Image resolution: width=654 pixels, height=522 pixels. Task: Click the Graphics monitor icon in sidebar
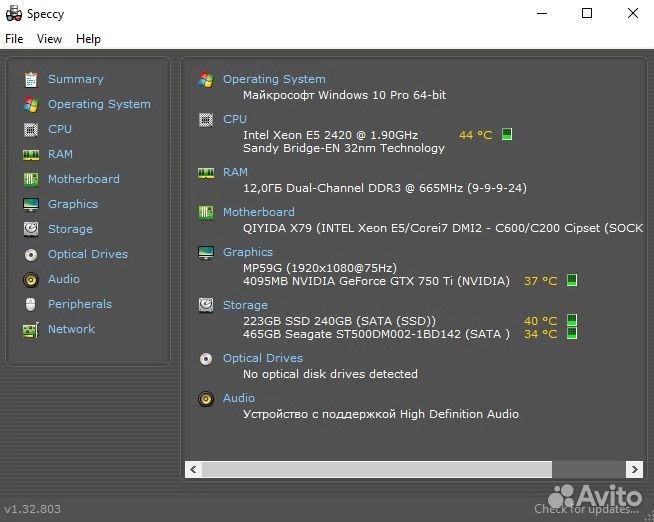(x=30, y=204)
